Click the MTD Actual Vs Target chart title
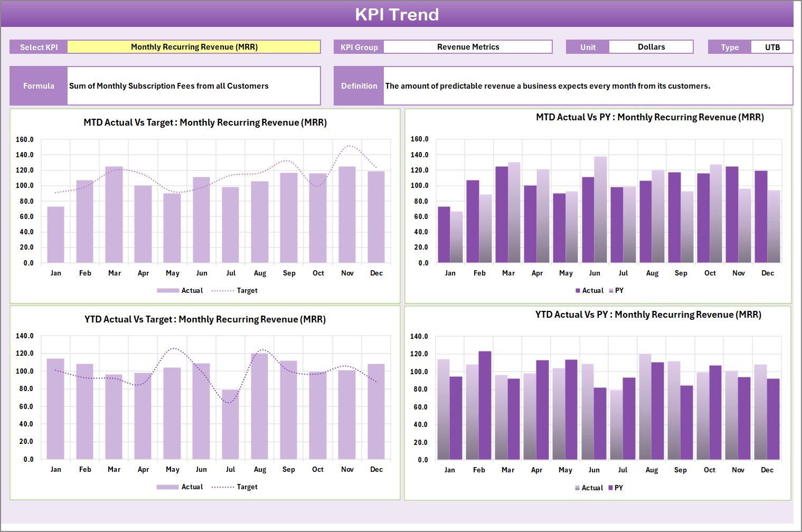Screen dimensions: 802x532 [205, 122]
